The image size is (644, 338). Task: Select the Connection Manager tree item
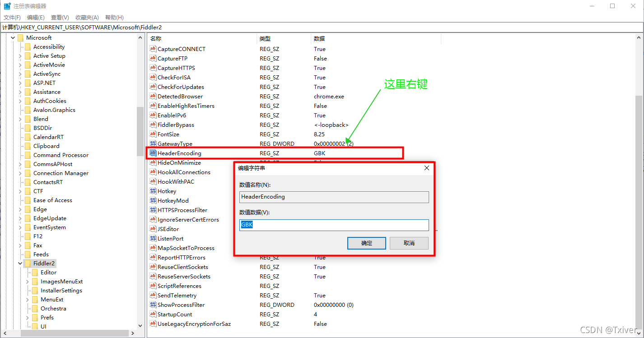(x=61, y=173)
